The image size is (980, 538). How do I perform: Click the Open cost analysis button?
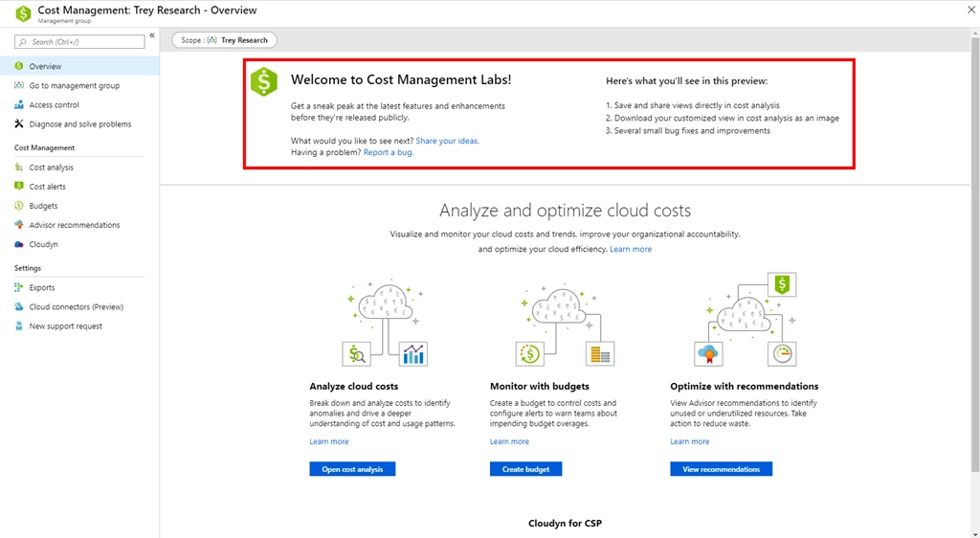[x=352, y=469]
